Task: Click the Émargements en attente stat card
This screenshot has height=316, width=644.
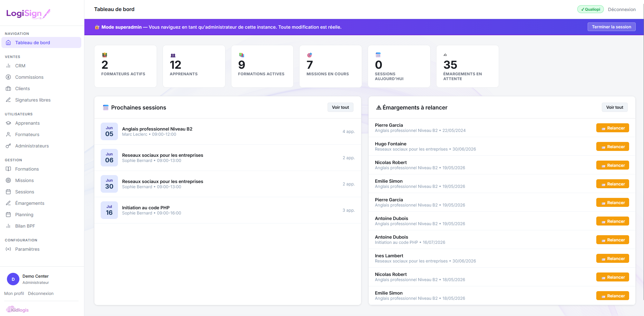Action: (x=467, y=66)
